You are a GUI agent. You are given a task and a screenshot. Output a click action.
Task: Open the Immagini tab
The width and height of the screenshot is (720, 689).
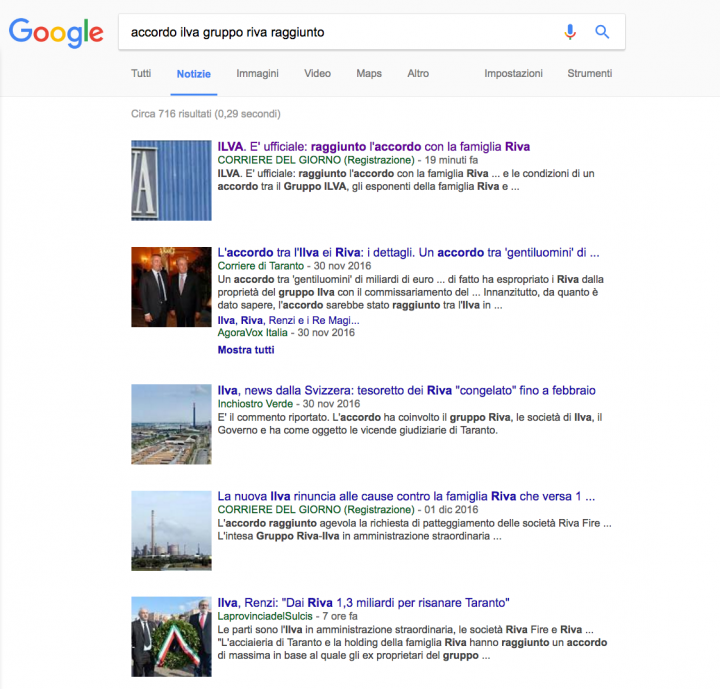pyautogui.click(x=257, y=73)
